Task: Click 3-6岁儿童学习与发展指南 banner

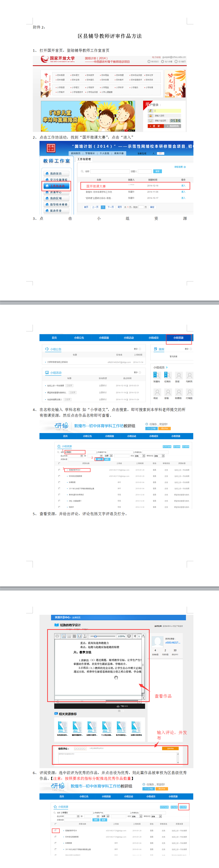Action: pos(88,116)
